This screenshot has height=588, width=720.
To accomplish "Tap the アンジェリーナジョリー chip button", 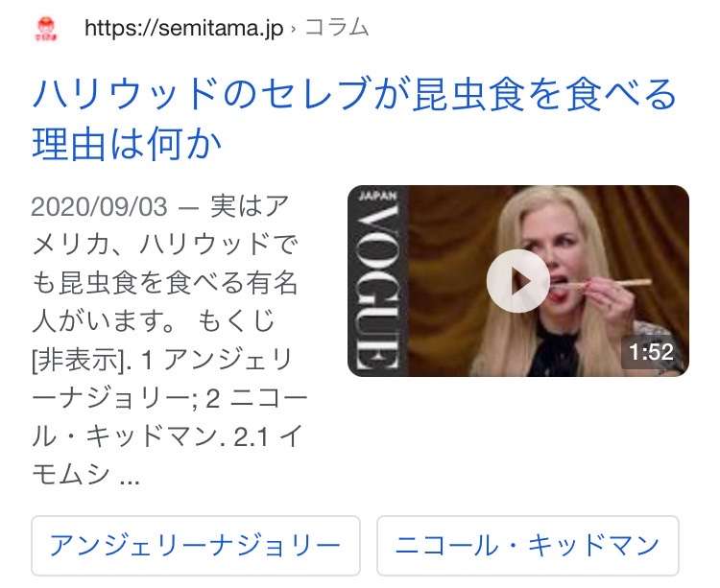I will pos(196,546).
